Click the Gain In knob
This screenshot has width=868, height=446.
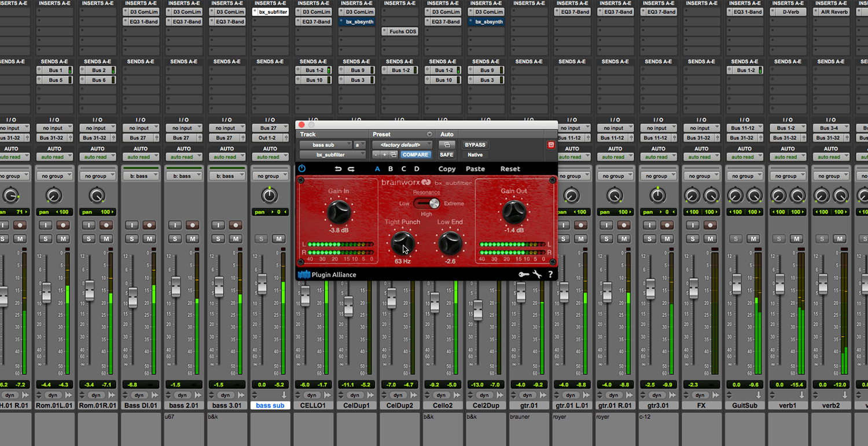pos(339,212)
